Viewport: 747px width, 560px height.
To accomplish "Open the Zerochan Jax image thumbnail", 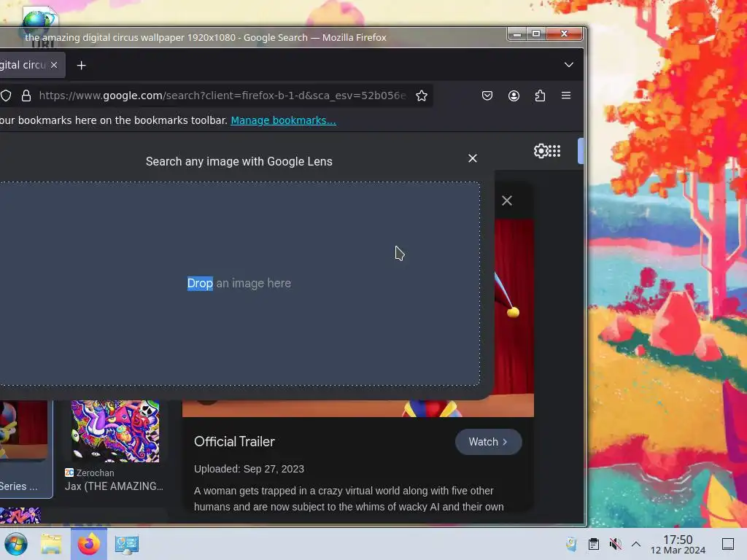I will [115, 431].
